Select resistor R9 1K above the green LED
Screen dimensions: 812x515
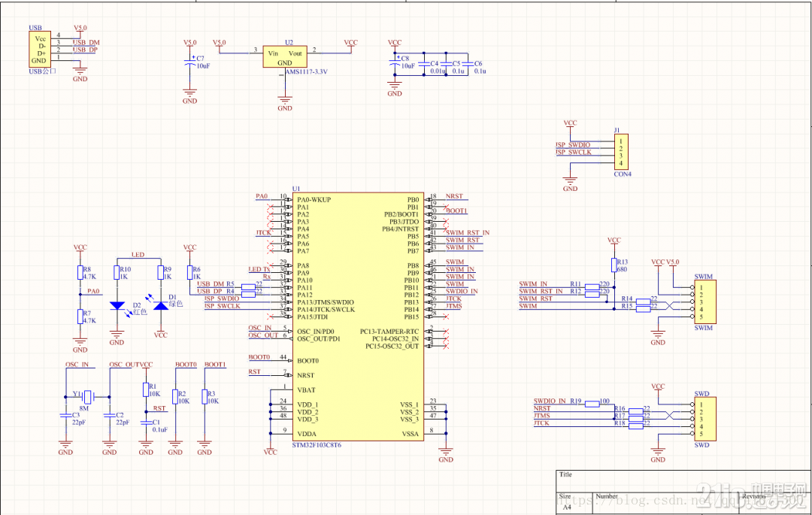click(x=161, y=273)
